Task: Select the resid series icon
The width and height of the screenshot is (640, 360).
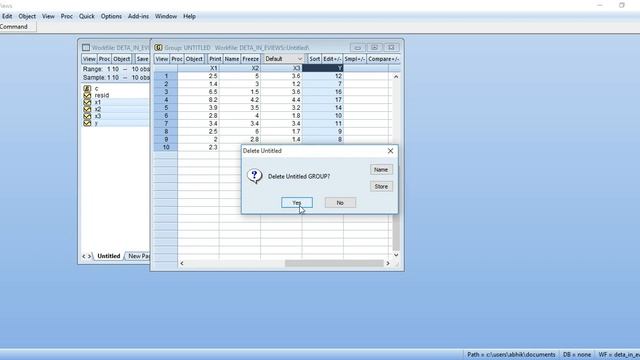Action: coord(87,95)
